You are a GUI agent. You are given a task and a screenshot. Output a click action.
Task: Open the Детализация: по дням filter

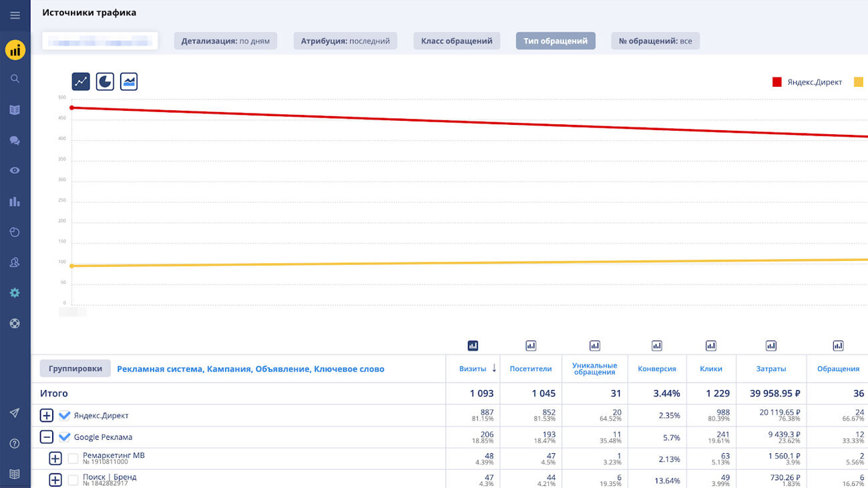(226, 41)
